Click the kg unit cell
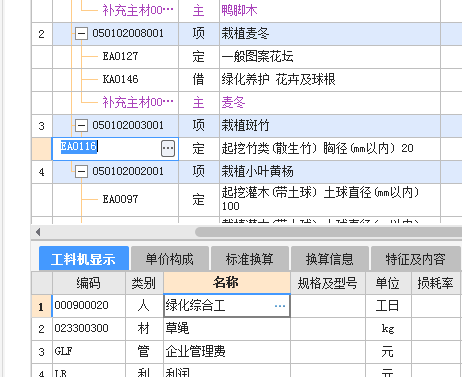 coord(388,329)
